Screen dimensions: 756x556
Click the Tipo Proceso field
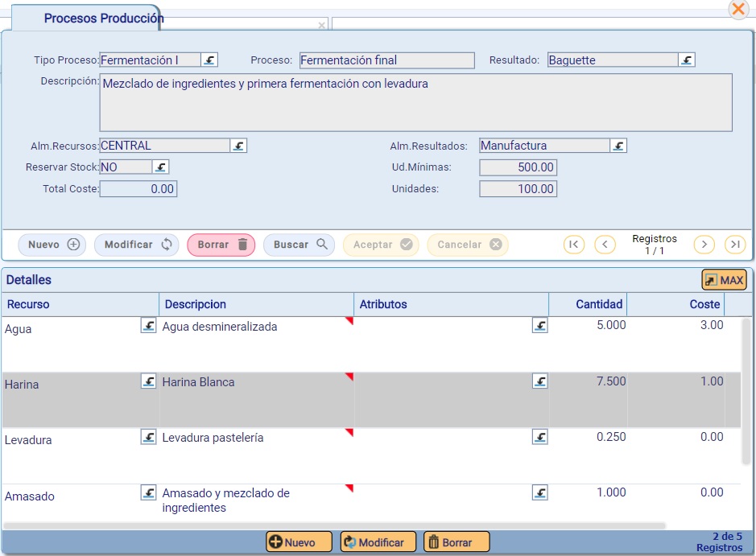150,60
